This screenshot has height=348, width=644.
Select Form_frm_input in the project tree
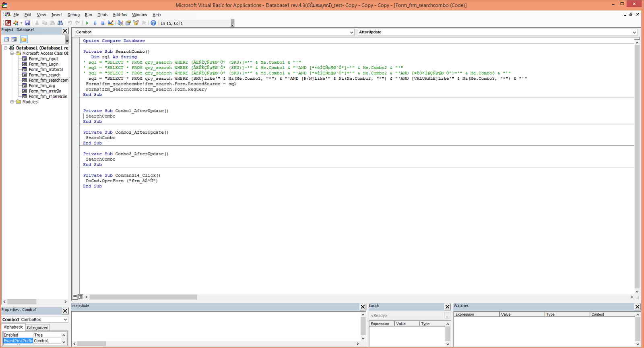(x=43, y=59)
